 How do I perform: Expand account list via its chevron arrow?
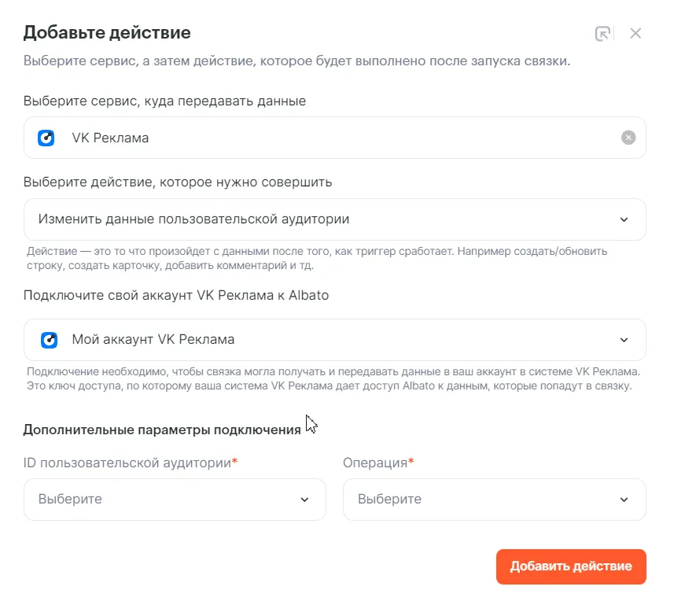[624, 340]
